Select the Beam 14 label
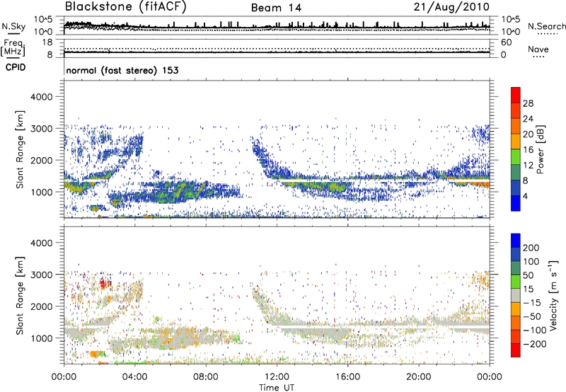The height and width of the screenshot is (392, 566). [x=276, y=8]
